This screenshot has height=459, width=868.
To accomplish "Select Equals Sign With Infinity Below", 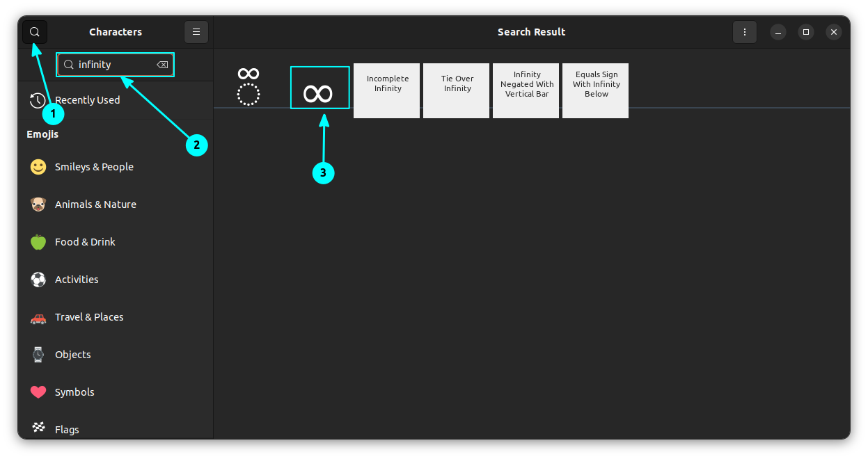I will pos(595,90).
